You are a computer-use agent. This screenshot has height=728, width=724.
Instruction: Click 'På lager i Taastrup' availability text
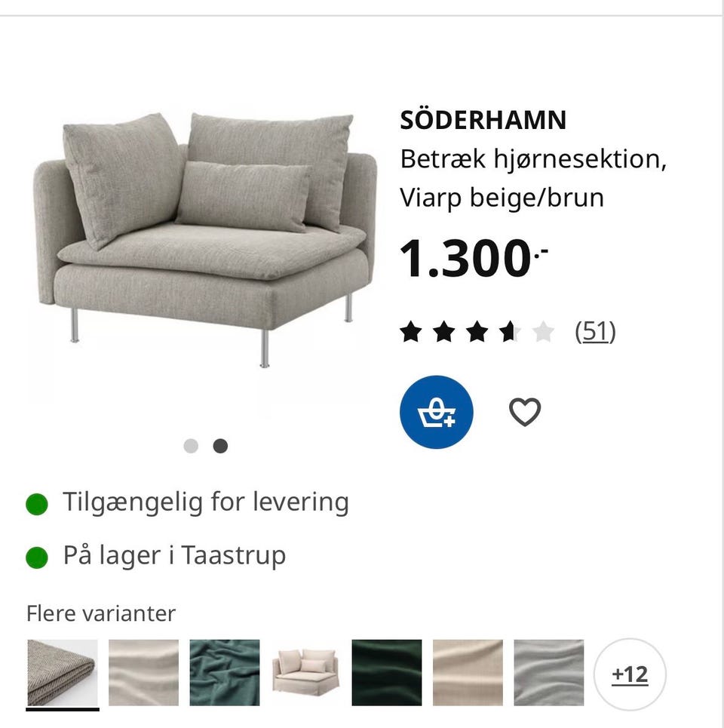(175, 555)
